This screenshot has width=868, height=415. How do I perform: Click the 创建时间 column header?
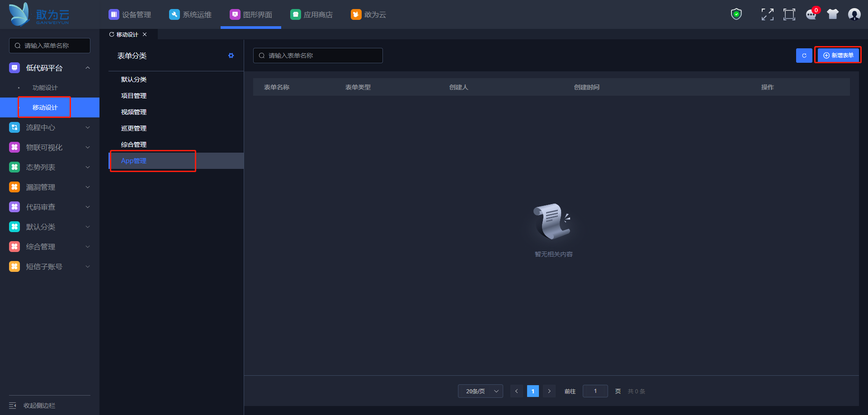click(587, 87)
